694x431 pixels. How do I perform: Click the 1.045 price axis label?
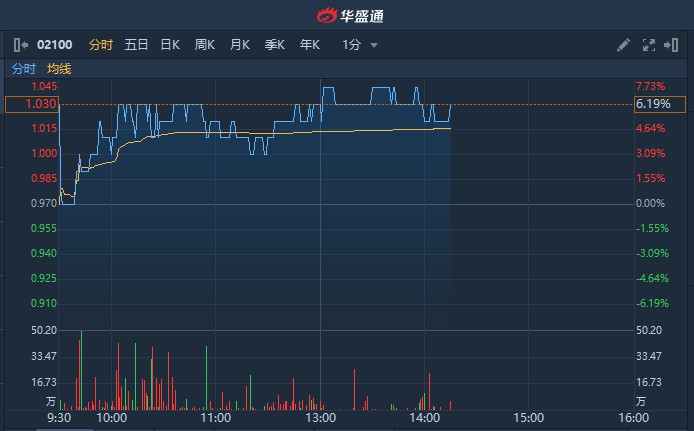click(x=44, y=86)
